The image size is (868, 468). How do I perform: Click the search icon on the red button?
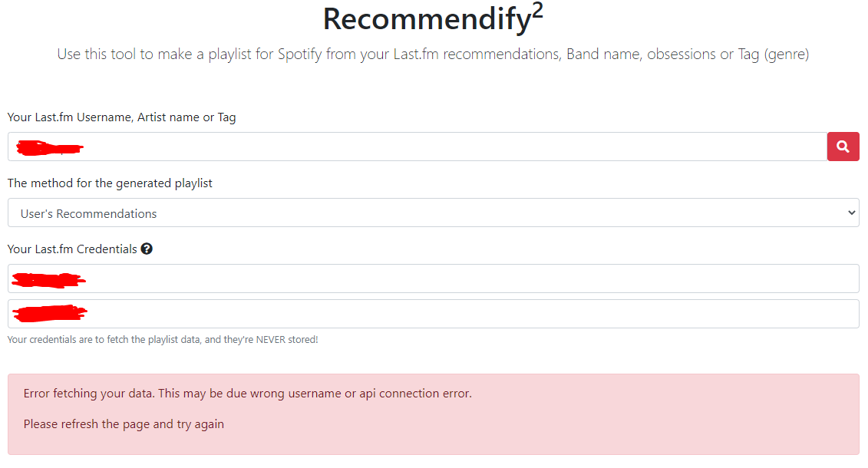tap(843, 146)
